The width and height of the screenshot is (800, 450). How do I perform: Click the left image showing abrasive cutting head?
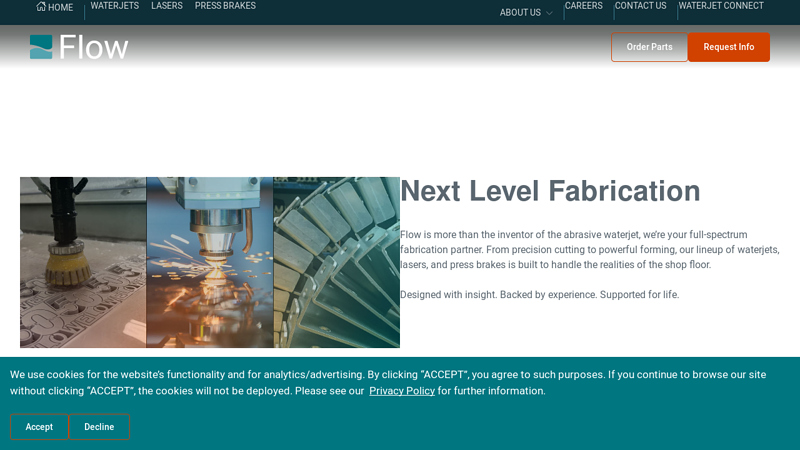coord(83,262)
